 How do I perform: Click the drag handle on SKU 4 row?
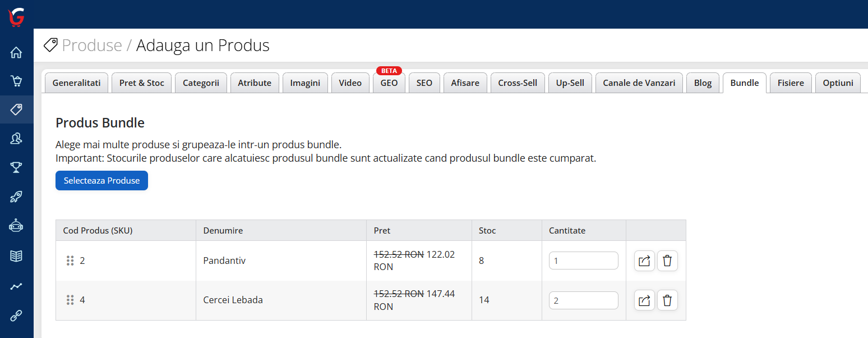pyautogui.click(x=70, y=300)
